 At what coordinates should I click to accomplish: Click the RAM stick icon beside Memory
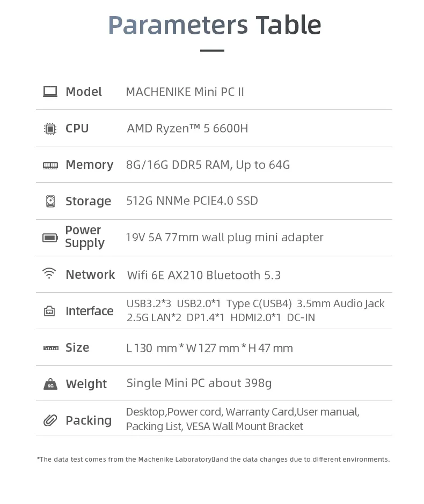tap(50, 165)
